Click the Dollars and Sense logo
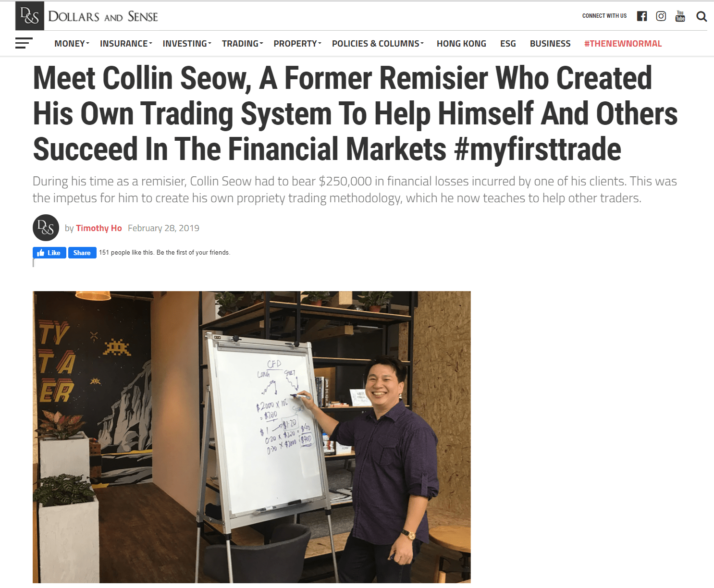Image resolution: width=714 pixels, height=588 pixels. click(x=87, y=16)
